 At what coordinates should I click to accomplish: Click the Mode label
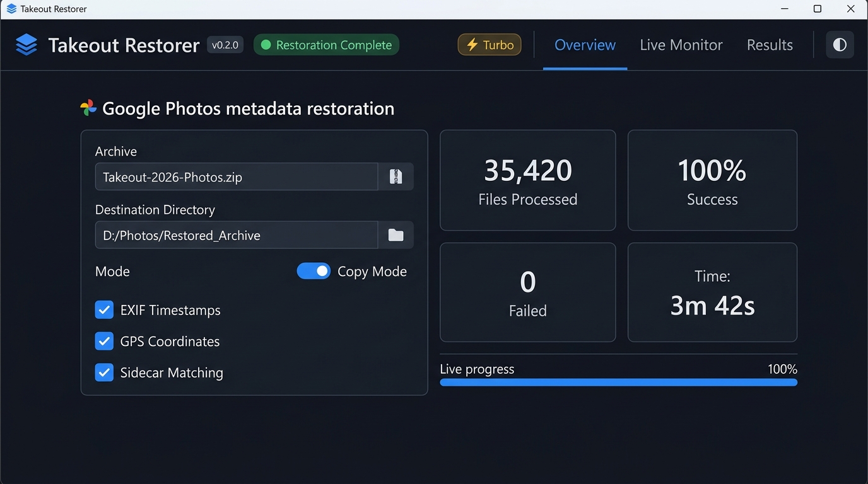point(112,272)
